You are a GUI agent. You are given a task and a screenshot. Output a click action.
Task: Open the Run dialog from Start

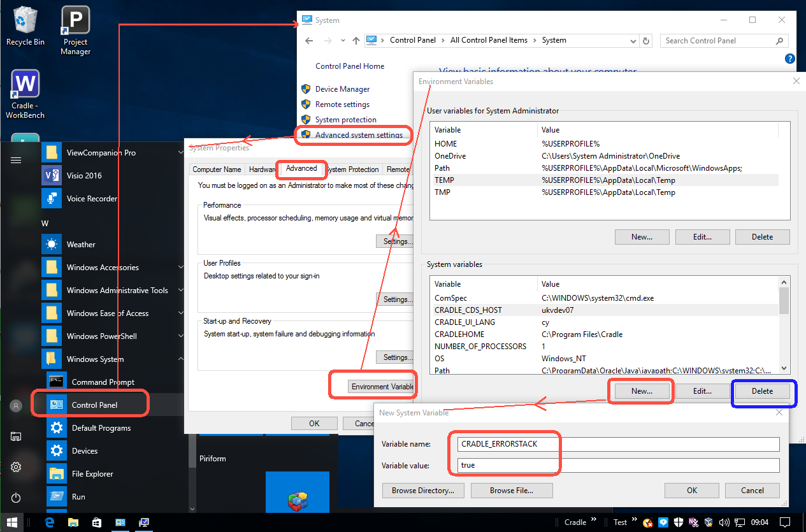(78, 497)
